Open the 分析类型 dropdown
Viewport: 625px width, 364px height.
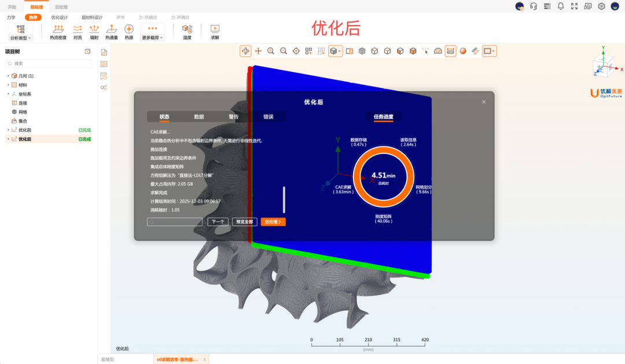21,38
